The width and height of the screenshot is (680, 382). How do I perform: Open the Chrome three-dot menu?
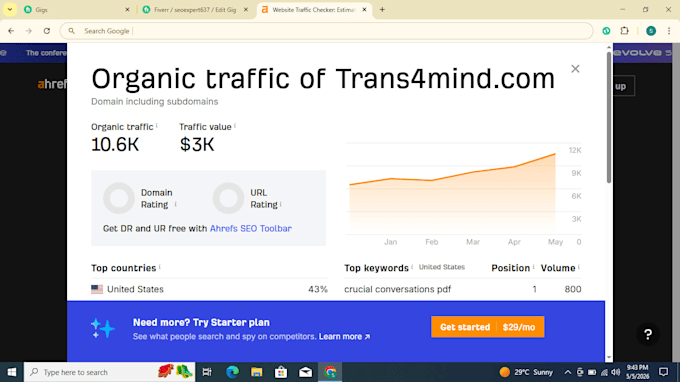669,31
